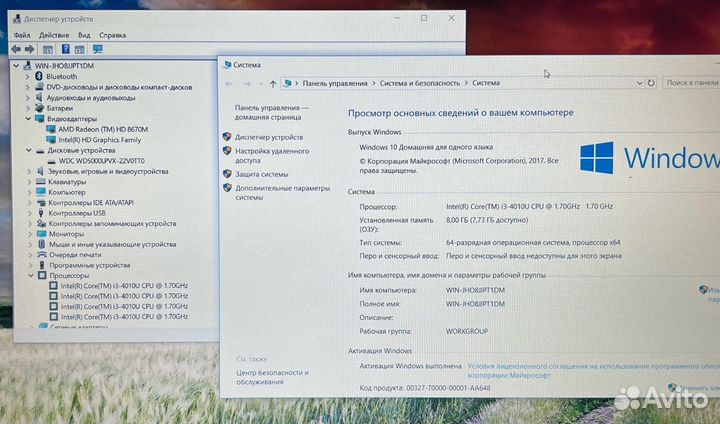720x424 pixels.
Task: Select the Bluetooth icon in device tree
Action: (39, 76)
